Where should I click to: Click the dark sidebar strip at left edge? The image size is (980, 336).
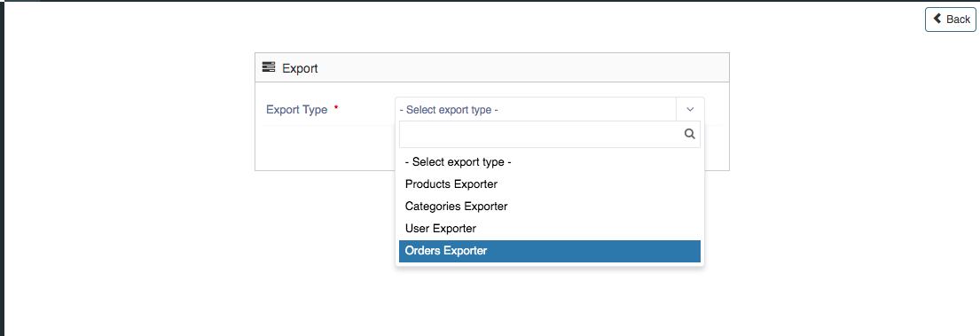(2, 168)
